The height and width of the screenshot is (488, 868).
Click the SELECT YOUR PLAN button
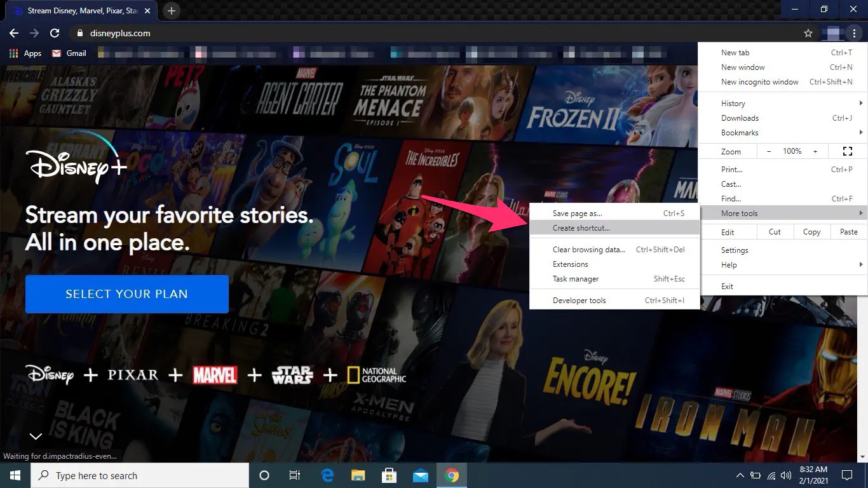[126, 294]
